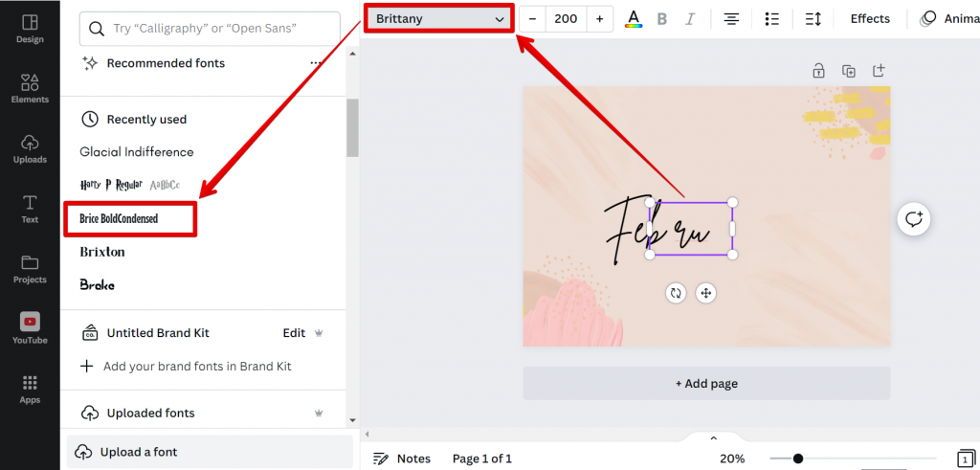Switch to the Text tab
The width and height of the screenshot is (980, 470).
coord(30,209)
